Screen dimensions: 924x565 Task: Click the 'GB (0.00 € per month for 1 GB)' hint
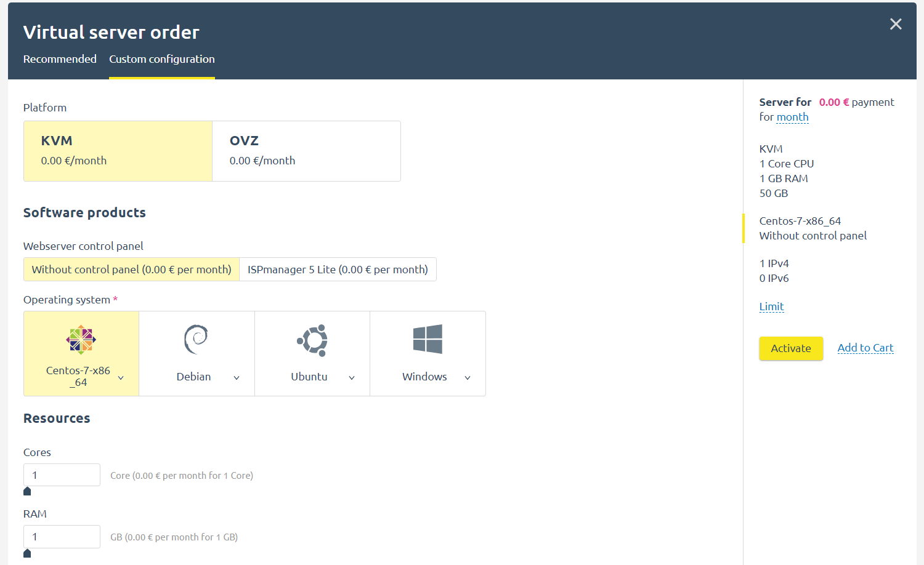[174, 537]
